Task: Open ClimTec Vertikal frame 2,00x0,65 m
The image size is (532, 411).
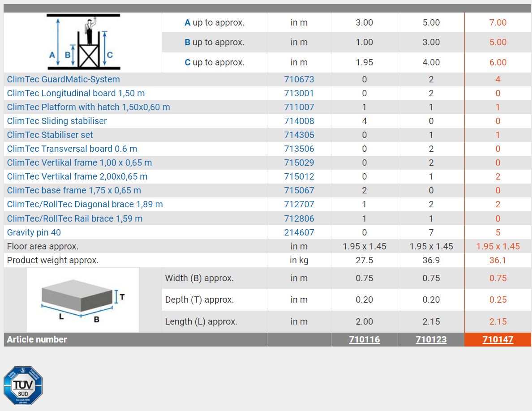Action: (x=77, y=177)
